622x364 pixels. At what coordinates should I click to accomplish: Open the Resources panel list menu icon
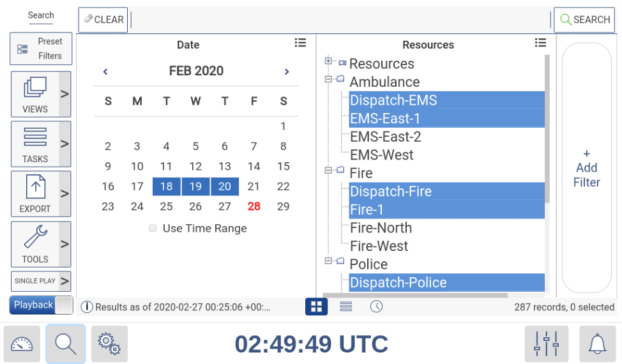540,43
